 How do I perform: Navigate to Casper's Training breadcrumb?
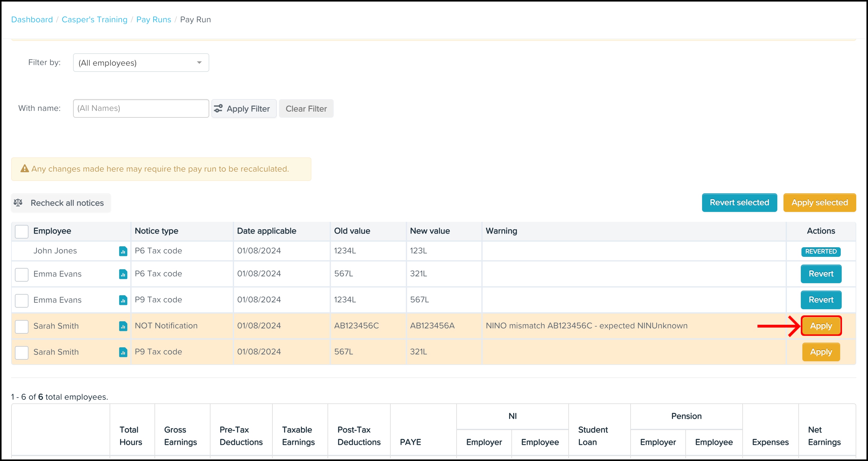point(94,20)
